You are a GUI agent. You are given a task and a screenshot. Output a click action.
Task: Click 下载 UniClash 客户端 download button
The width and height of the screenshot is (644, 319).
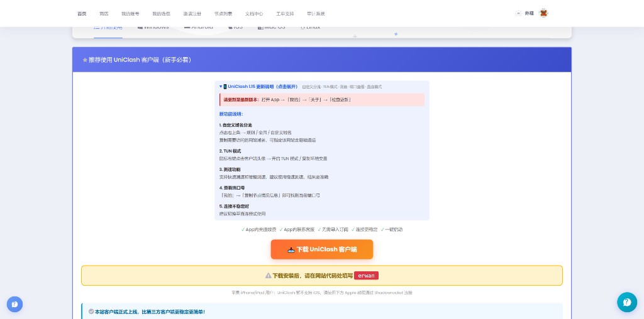[322, 249]
